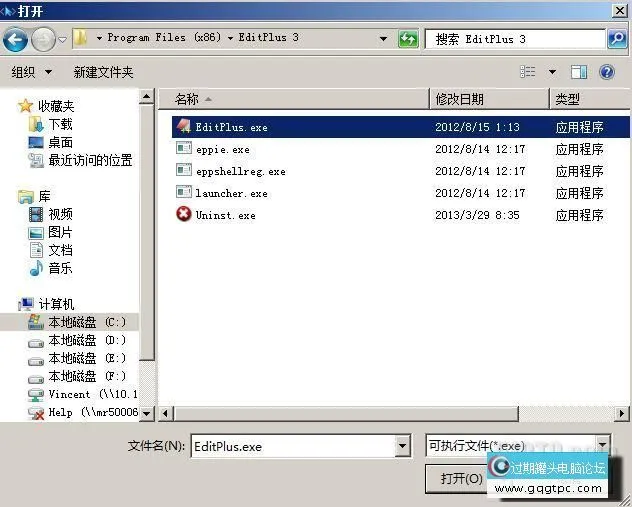
Task: Open view options dropdown arrow
Action: (x=553, y=72)
